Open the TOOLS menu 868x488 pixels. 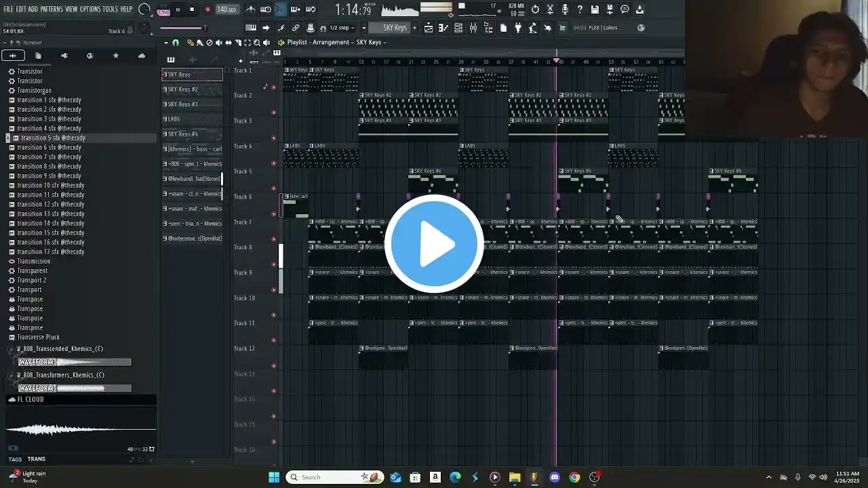coord(110,9)
